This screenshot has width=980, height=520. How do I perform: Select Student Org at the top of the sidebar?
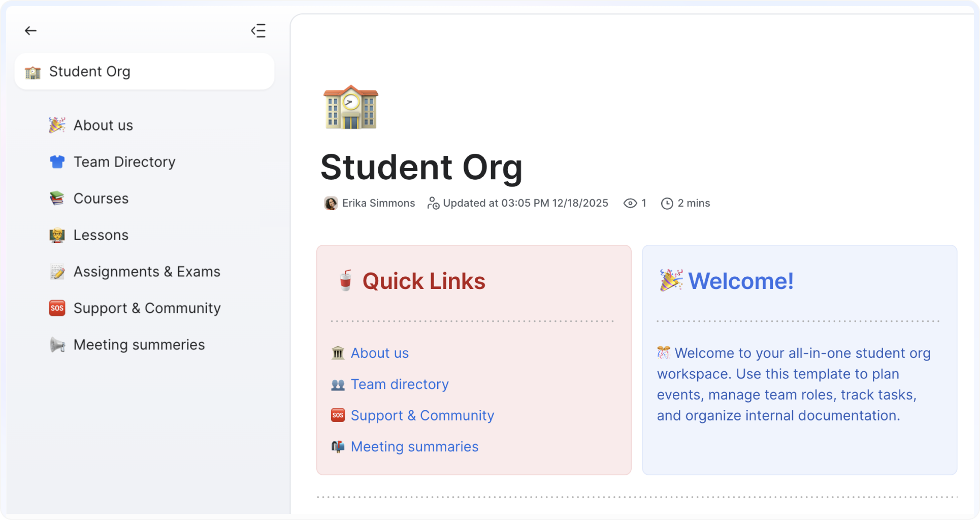coord(89,71)
